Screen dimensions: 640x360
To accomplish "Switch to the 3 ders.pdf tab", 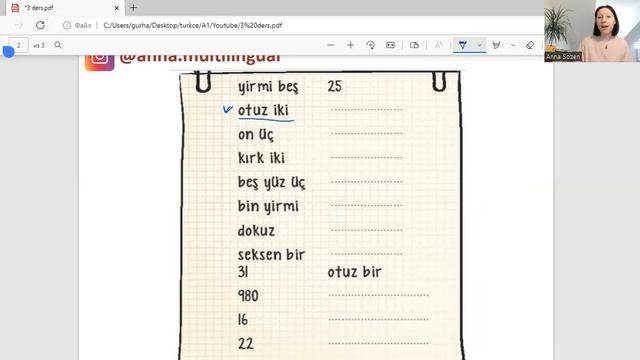I will [x=65, y=8].
